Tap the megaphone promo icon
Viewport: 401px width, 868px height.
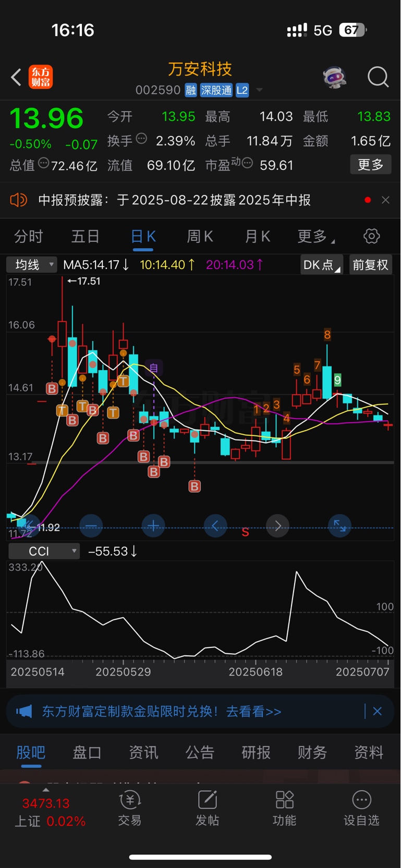24,711
